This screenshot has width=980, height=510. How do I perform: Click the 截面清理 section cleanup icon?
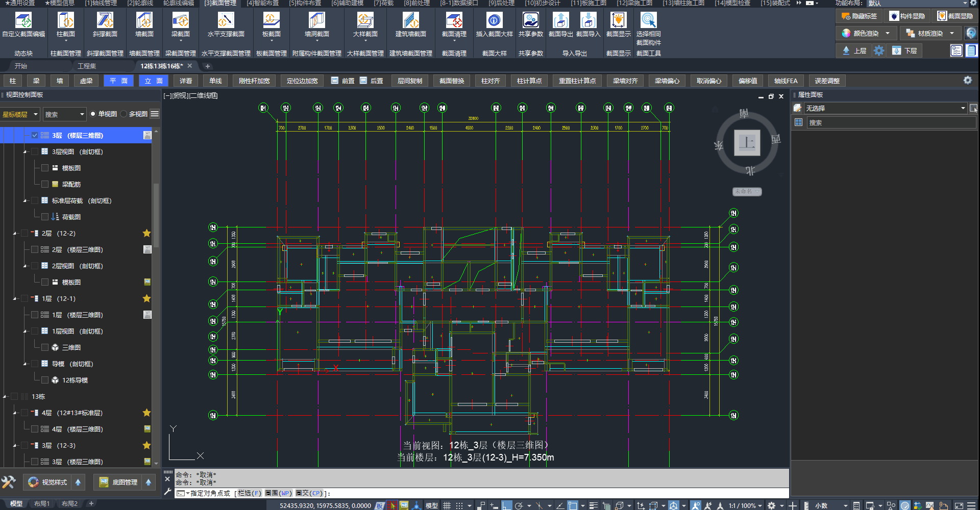[454, 21]
